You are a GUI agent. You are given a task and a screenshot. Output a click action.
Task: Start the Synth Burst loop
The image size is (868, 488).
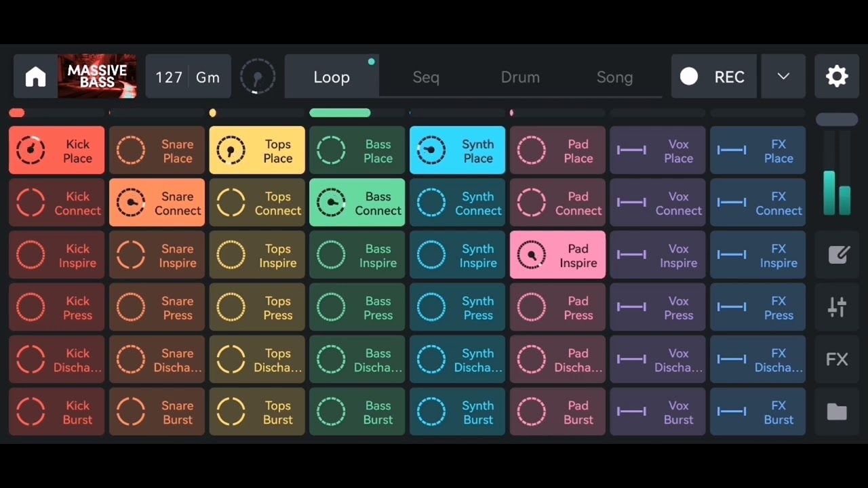[x=457, y=411]
